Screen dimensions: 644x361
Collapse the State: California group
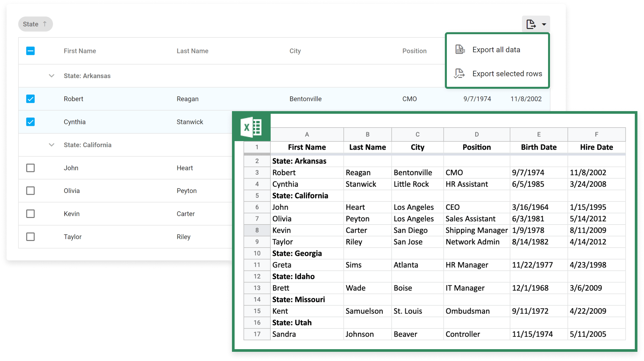[52, 145]
